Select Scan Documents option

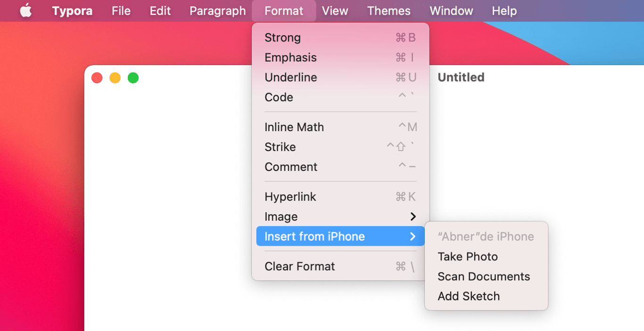pos(484,276)
